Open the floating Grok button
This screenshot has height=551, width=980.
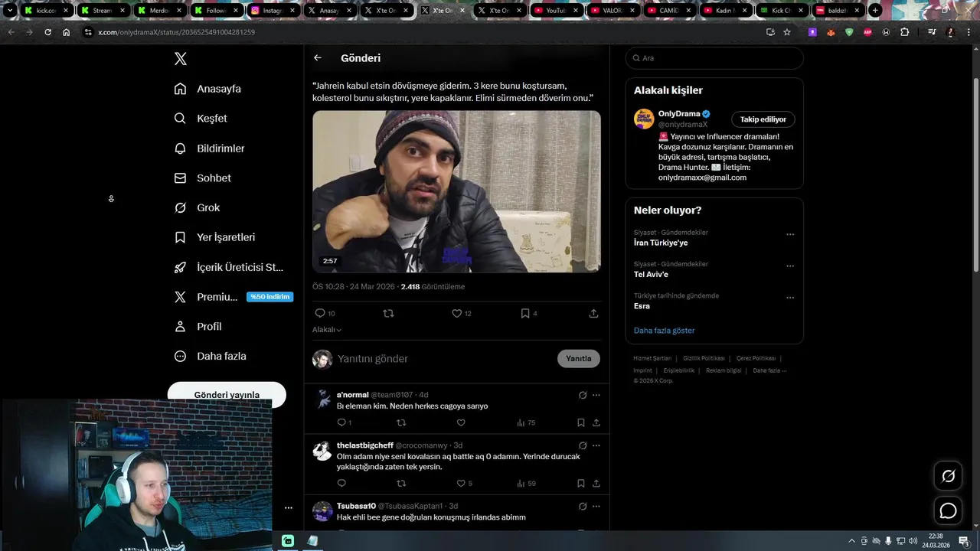click(949, 476)
